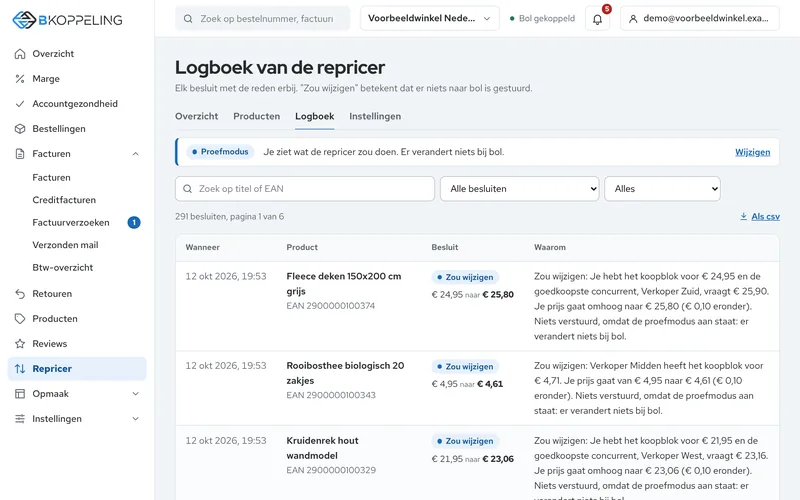Open the demo@voorbeeldwinkel account menu
Viewport: 800px width, 500px height.
coord(699,18)
